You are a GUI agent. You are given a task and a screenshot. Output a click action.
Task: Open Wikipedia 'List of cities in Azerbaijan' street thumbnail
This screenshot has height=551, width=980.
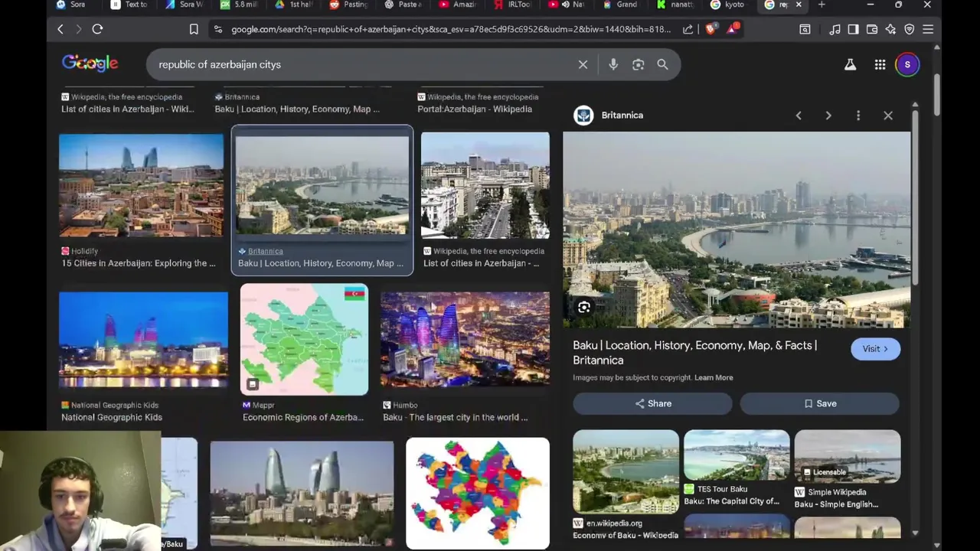tap(485, 185)
